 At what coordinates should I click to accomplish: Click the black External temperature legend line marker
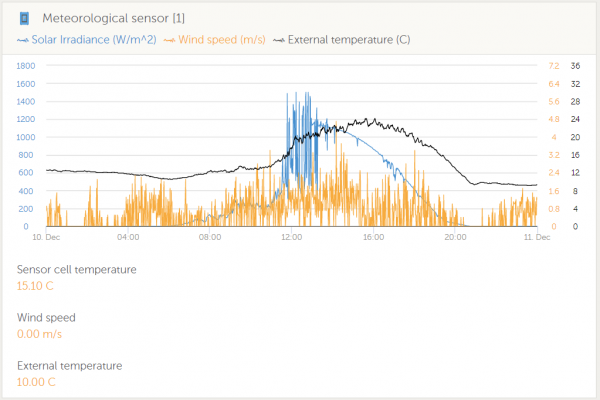coord(279,40)
